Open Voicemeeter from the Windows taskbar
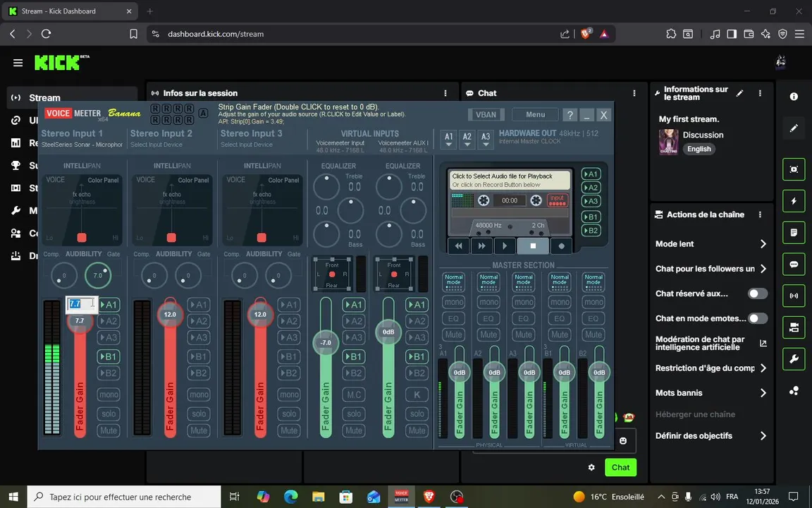The height and width of the screenshot is (508, 812). [401, 497]
